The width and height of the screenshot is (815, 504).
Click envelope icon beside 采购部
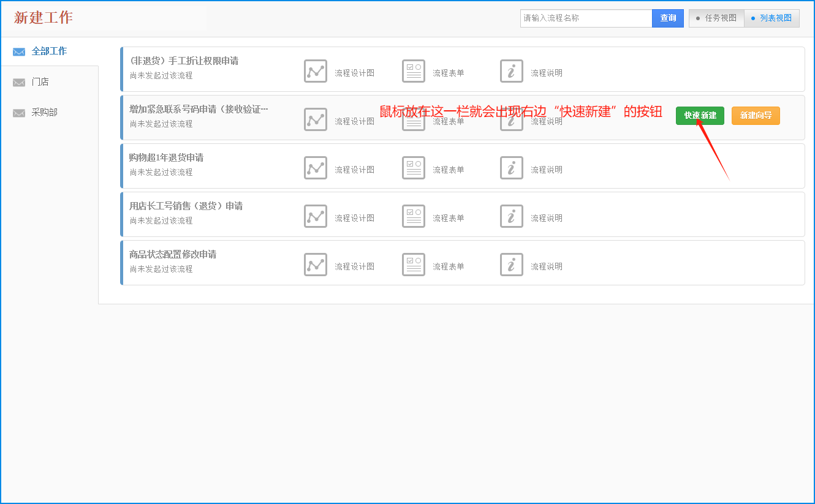click(x=19, y=113)
